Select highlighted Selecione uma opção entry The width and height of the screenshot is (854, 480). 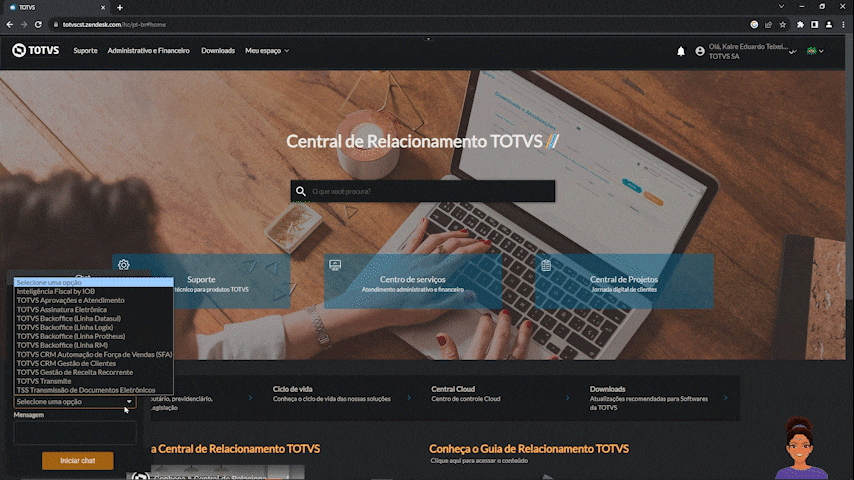point(93,282)
